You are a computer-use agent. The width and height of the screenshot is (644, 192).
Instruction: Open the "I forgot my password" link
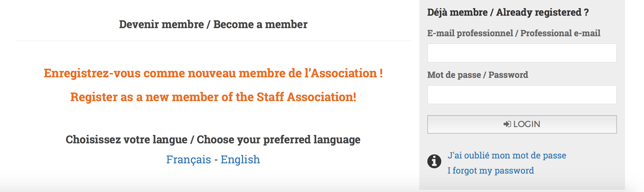click(490, 171)
